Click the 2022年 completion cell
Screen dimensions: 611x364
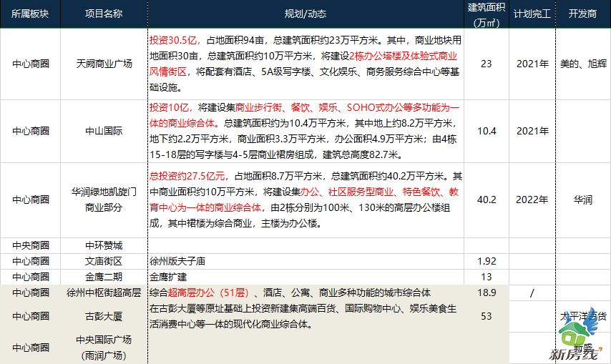click(x=532, y=200)
